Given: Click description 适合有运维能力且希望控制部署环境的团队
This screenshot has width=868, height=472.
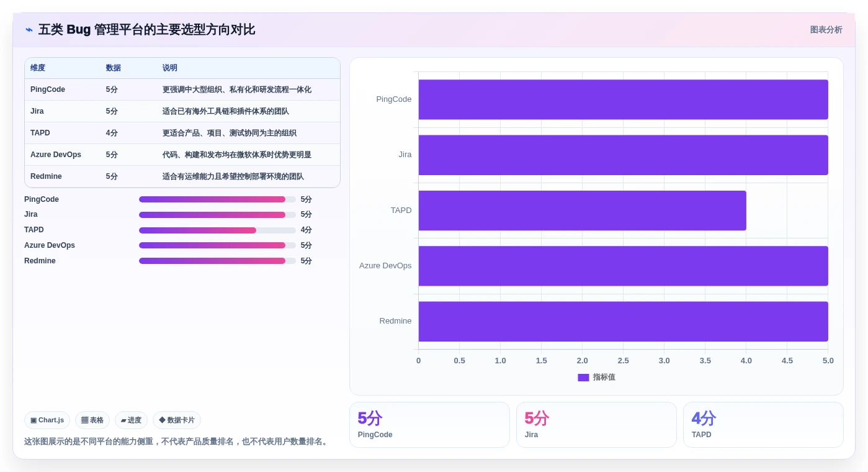Looking at the screenshot, I should [x=233, y=176].
